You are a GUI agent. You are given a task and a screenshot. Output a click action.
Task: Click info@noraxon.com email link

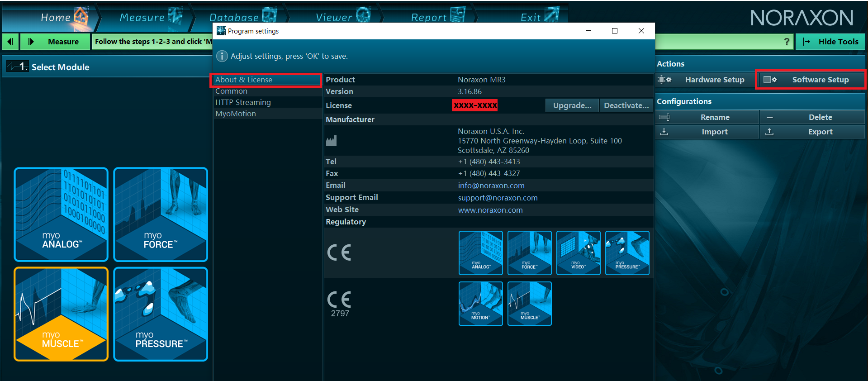[x=491, y=186]
